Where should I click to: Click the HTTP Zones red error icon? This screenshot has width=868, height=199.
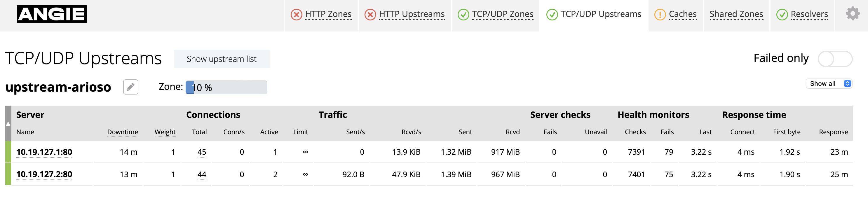point(296,15)
